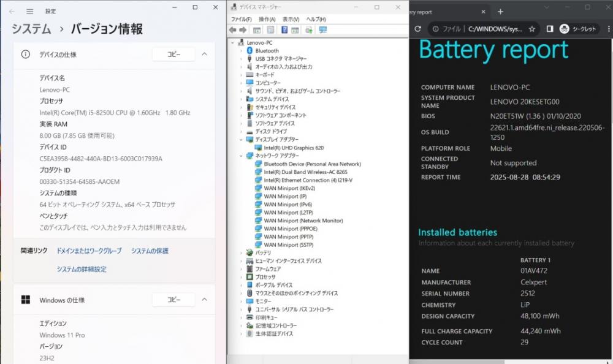Viewport: 613px width, 364px height.
Task: Select the セキュリティ デバイス category
Action: pyautogui.click(x=275, y=107)
